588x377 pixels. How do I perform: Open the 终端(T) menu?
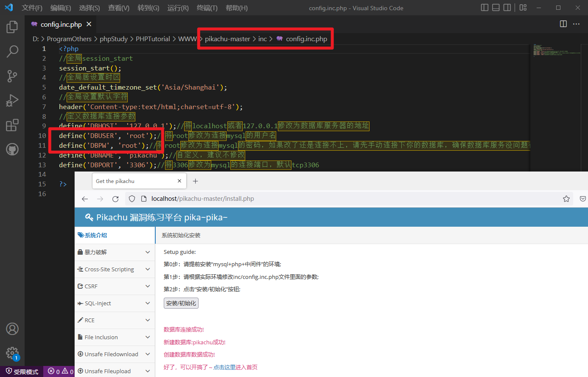pyautogui.click(x=207, y=8)
